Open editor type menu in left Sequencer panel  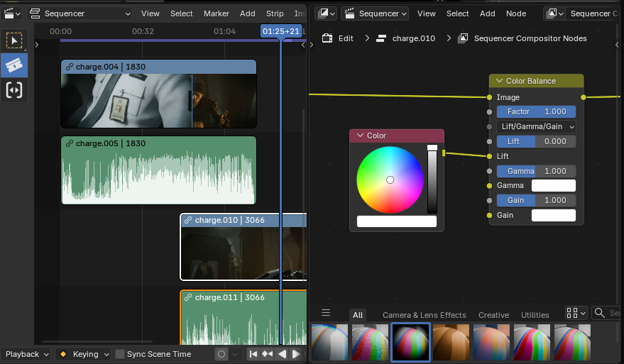click(11, 13)
